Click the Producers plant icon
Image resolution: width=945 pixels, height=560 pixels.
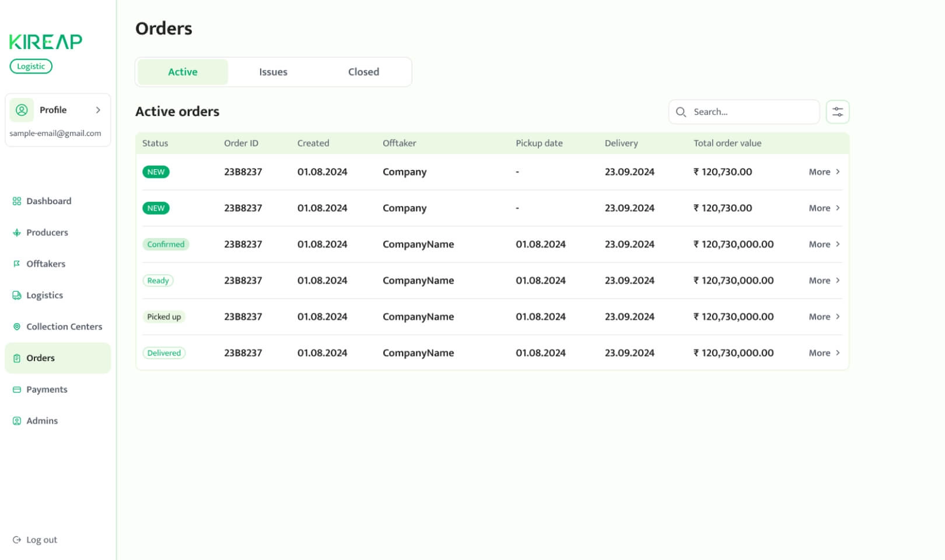17,233
